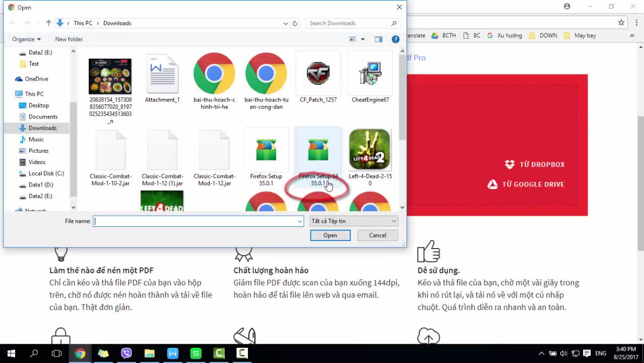Open Documents in navigation pane

(43, 117)
